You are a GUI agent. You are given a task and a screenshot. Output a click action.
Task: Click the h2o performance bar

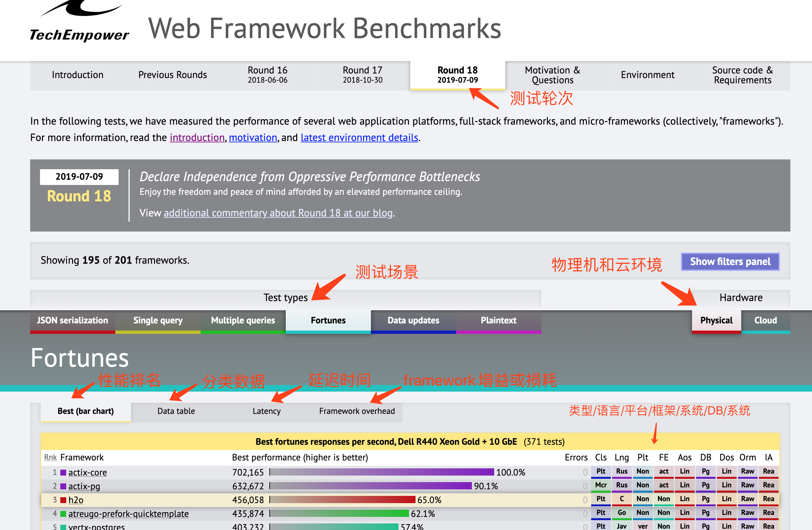342,500
